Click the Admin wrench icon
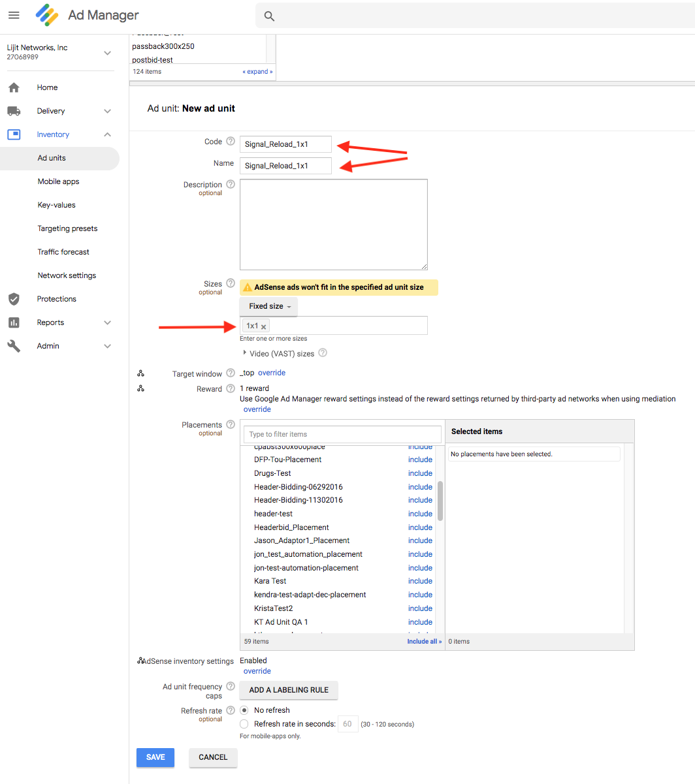This screenshot has height=784, width=695. click(x=14, y=345)
